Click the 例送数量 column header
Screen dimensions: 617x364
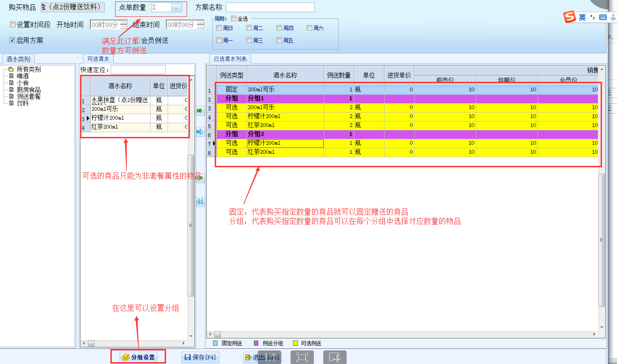(x=339, y=75)
